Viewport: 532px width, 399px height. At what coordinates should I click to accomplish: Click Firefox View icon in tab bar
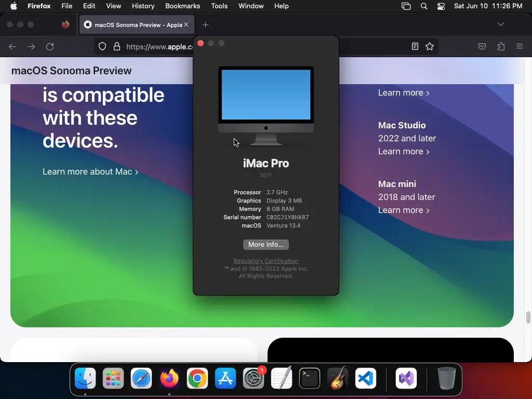(65, 24)
